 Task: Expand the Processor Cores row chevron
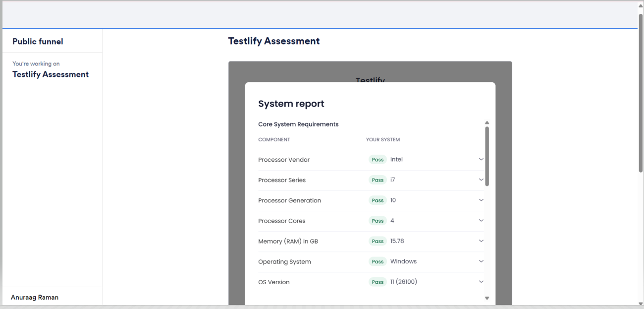[x=481, y=221]
